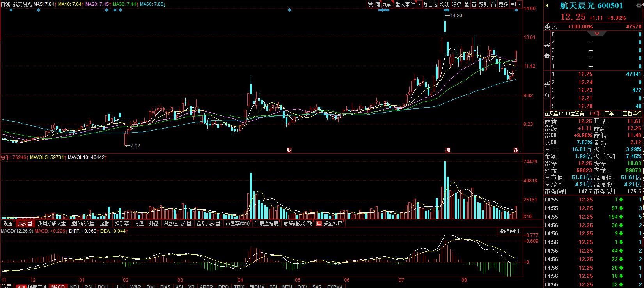Click the 榜 event marker on chart
644x288 pixels.
point(448,150)
